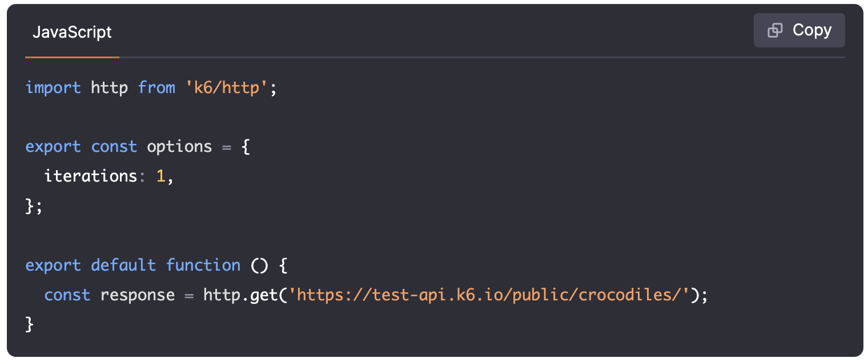Click the orange underline beneath JavaScript

click(72, 57)
